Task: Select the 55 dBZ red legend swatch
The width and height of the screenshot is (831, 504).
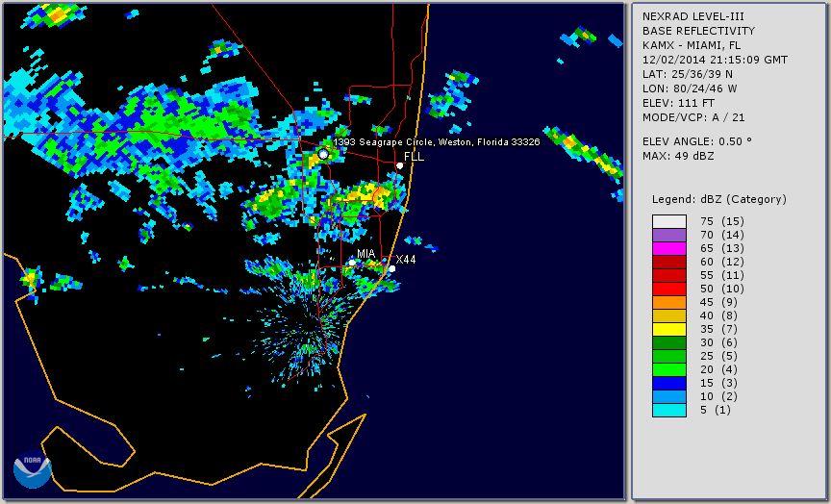Action: 668,276
